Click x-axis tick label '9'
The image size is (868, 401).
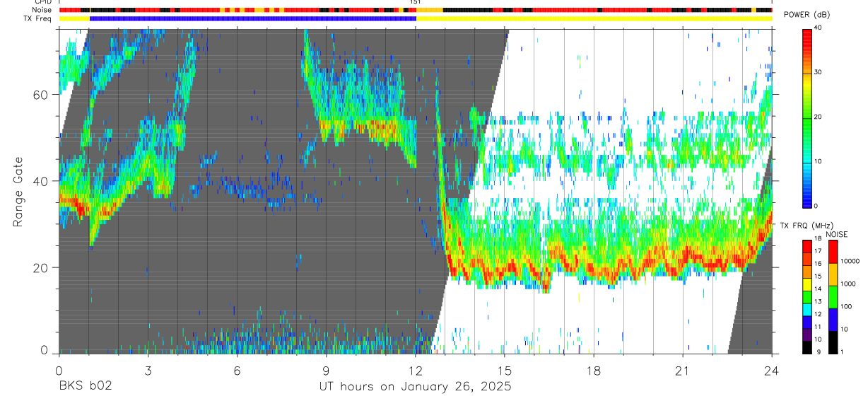point(326,370)
